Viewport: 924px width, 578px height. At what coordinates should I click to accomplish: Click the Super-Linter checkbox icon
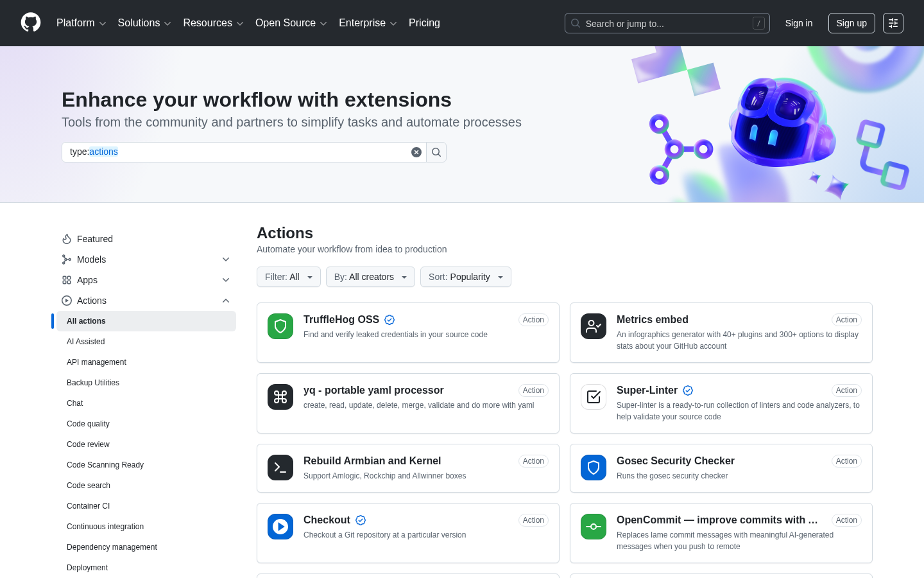click(x=594, y=396)
